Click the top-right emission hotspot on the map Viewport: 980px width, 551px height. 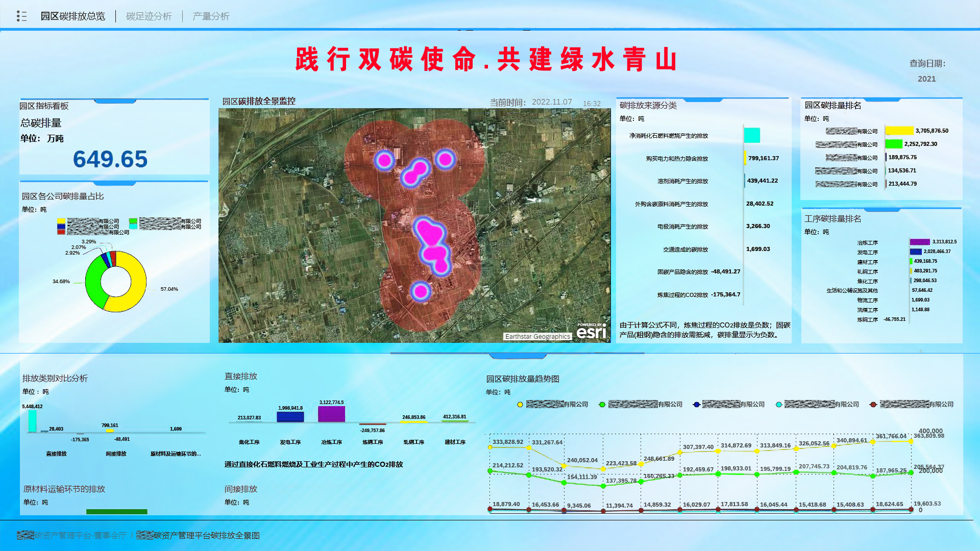click(445, 159)
